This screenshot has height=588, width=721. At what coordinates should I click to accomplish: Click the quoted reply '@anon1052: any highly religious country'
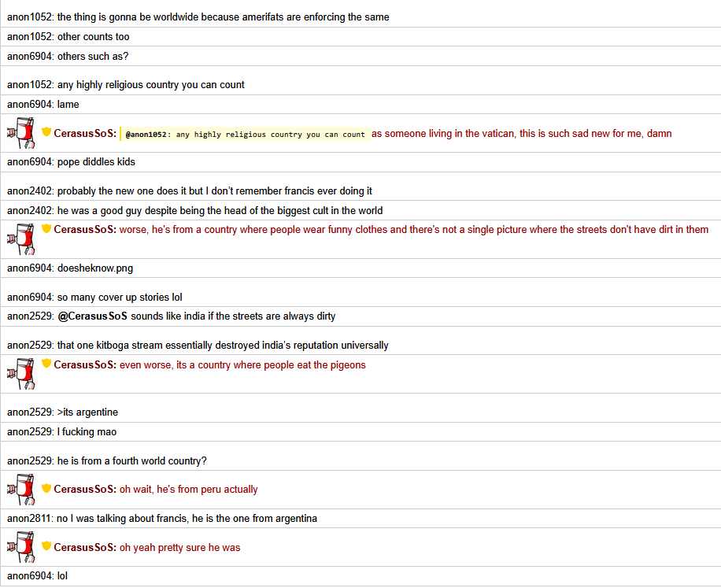click(x=245, y=135)
